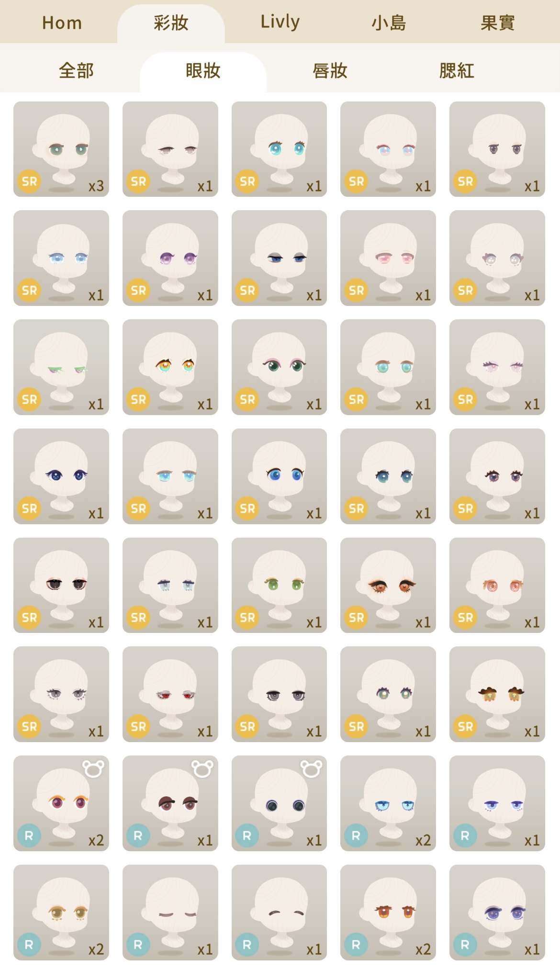Choose the green squinting eyes SR item
Viewport: 560px width, 970px height.
coord(61,367)
